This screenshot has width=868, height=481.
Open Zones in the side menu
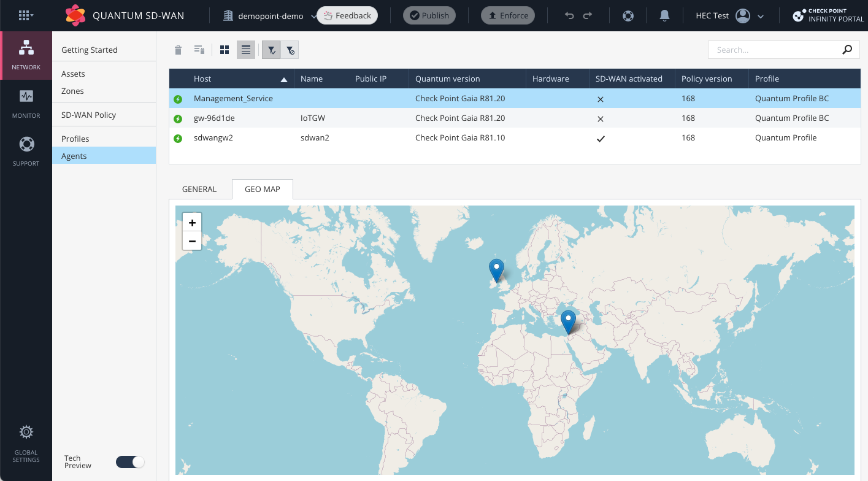[x=72, y=91]
